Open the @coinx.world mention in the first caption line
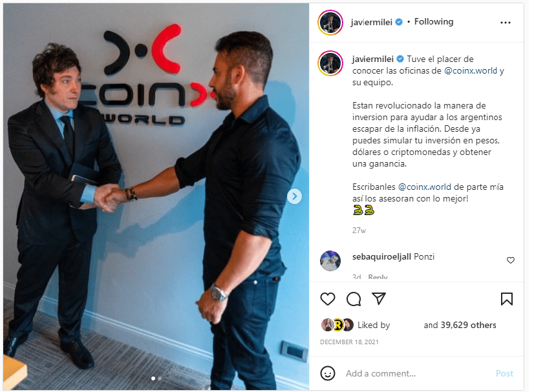The width and height of the screenshot is (534, 392). [x=471, y=71]
